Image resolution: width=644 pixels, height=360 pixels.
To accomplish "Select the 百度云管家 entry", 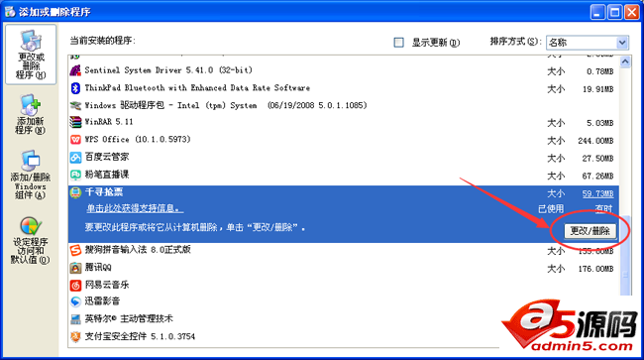I will pyautogui.click(x=107, y=157).
